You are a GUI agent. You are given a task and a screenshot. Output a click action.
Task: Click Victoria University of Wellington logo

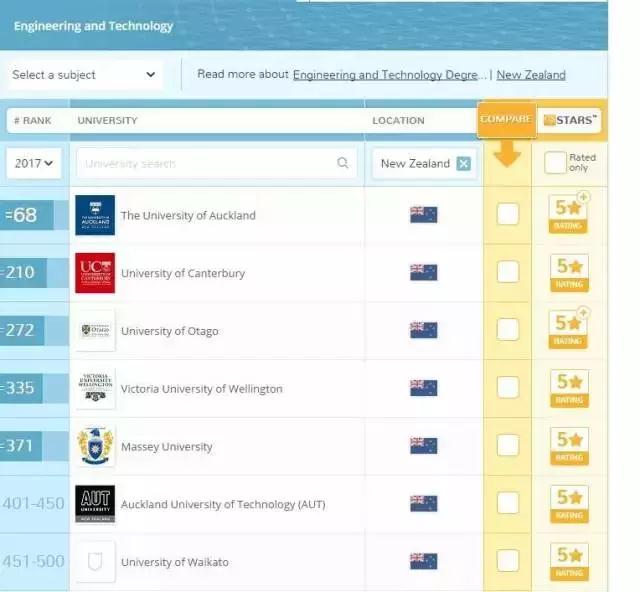pyautogui.click(x=95, y=389)
